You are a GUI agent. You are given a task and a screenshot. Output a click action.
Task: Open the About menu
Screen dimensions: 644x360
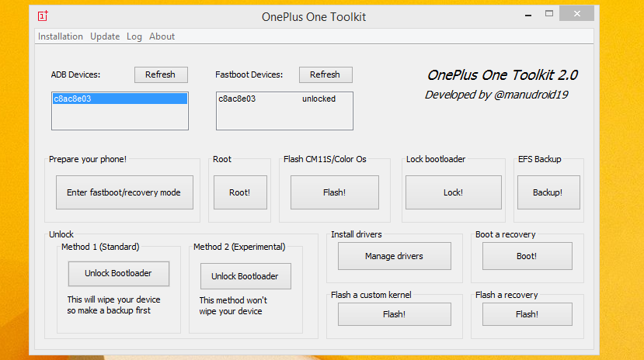[x=162, y=36]
